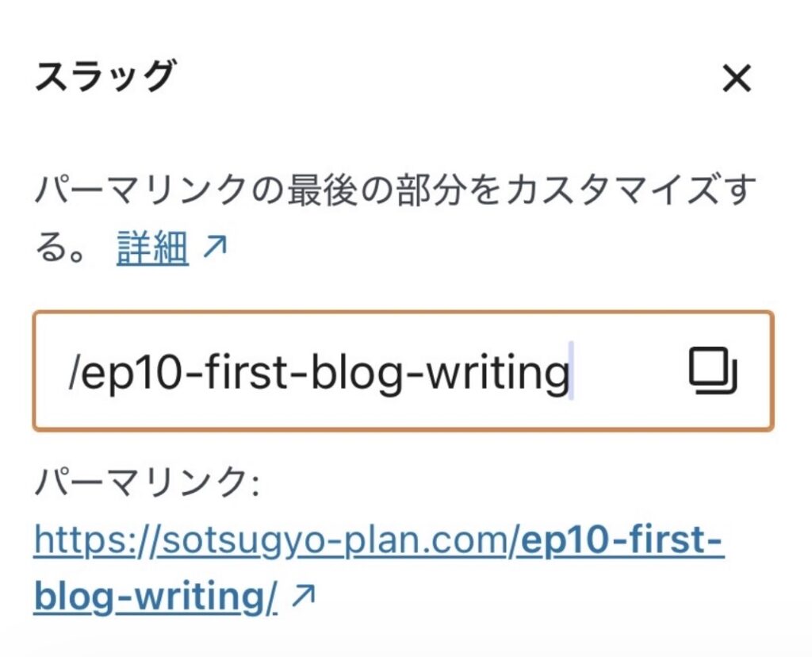Focus the slug input field

click(x=404, y=371)
